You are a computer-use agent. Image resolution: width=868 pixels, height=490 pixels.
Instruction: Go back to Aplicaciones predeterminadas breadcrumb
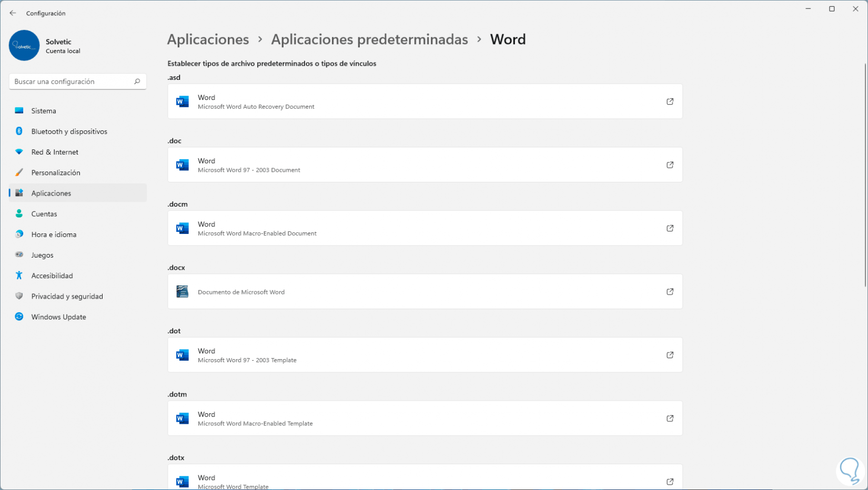click(x=369, y=39)
